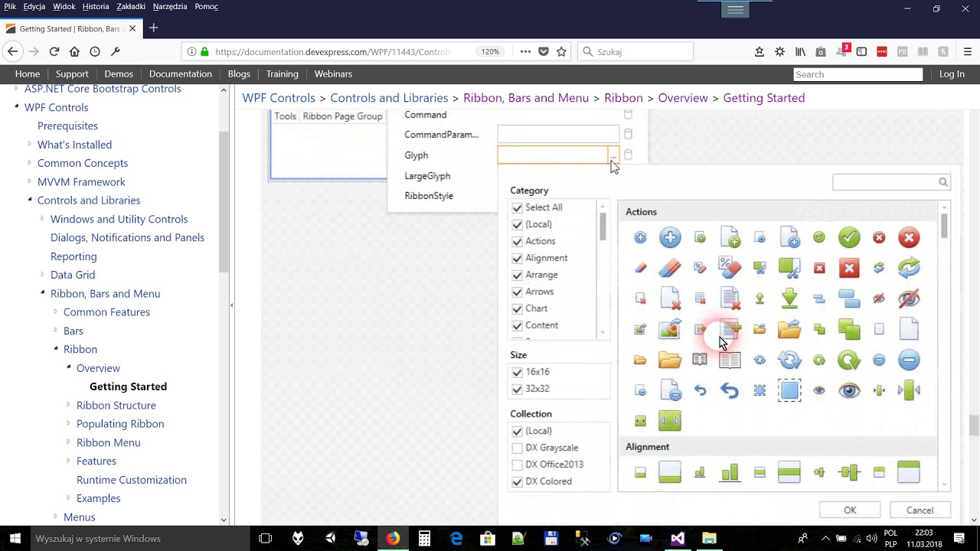The height and width of the screenshot is (551, 980).
Task: Click the browser reload page icon
Action: click(x=54, y=51)
